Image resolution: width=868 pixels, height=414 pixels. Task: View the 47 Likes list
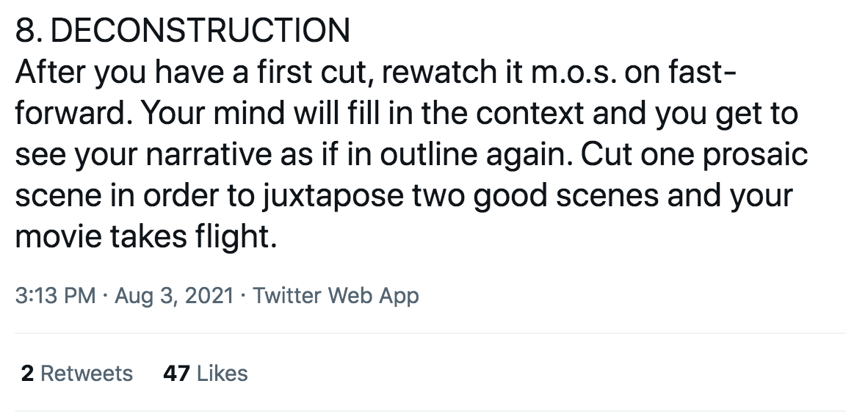point(205,374)
